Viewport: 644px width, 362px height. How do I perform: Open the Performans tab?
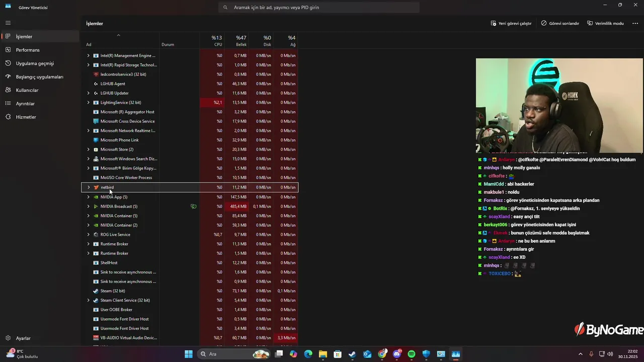[40, 50]
